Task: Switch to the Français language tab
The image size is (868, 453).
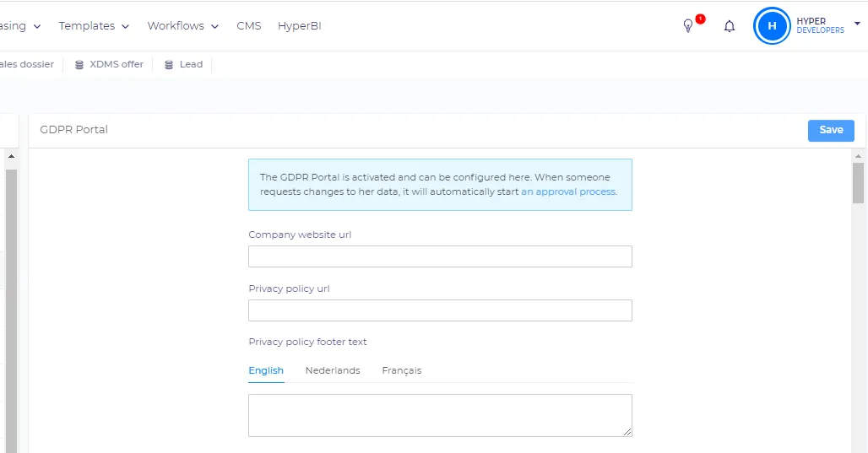Action: [x=402, y=370]
